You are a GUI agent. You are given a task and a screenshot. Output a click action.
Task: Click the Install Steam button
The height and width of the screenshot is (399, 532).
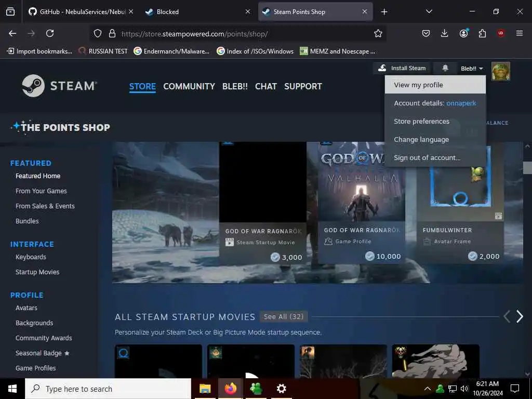point(402,68)
